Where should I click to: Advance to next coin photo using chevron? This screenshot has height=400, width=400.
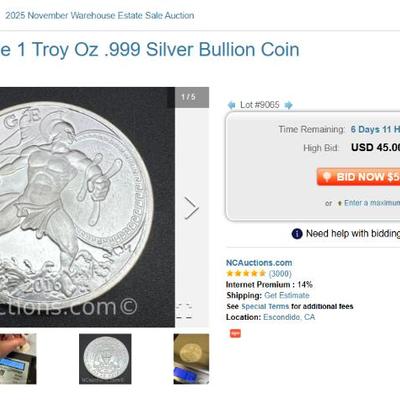[x=191, y=208]
